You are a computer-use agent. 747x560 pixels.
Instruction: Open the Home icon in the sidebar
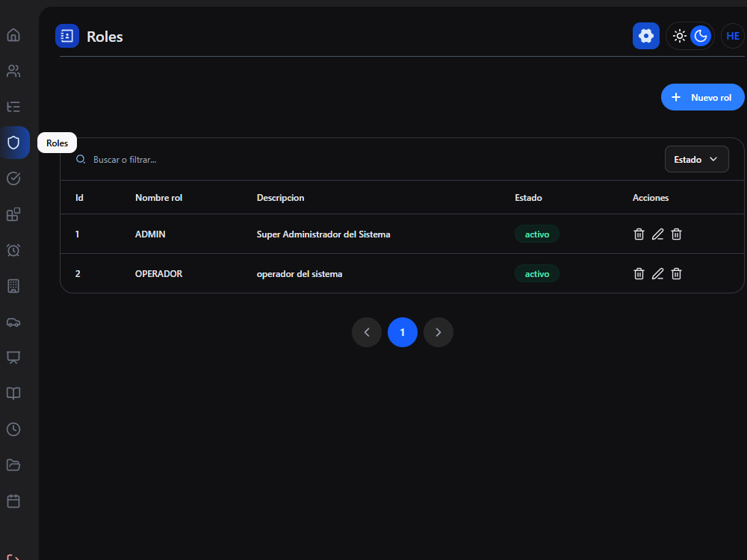click(x=13, y=35)
